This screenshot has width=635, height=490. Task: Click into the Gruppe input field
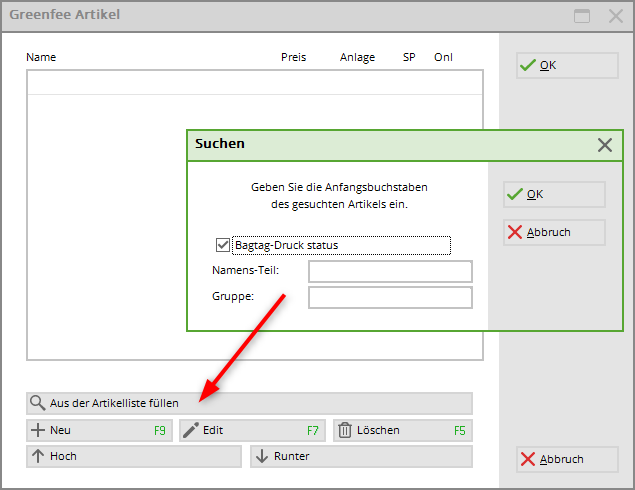[389, 297]
